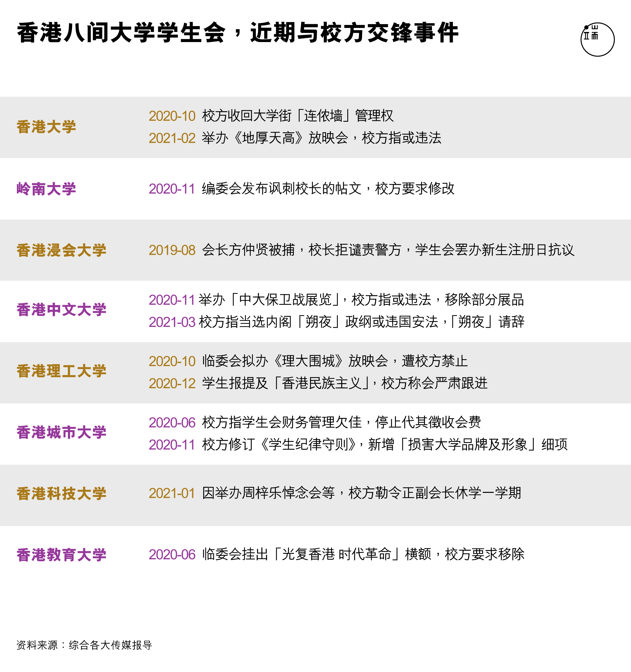631x672 pixels.
Task: Select the 香港浸会大学 heading
Action: pos(61,250)
